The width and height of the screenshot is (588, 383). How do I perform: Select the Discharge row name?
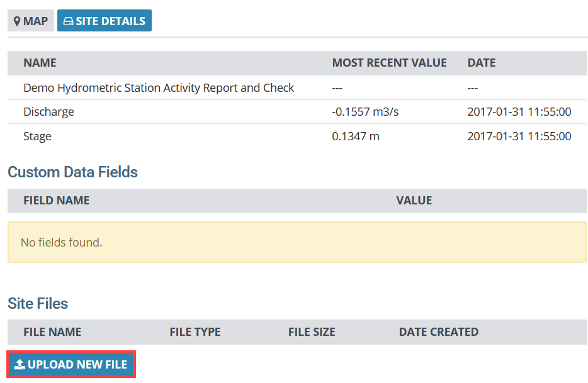click(x=48, y=112)
